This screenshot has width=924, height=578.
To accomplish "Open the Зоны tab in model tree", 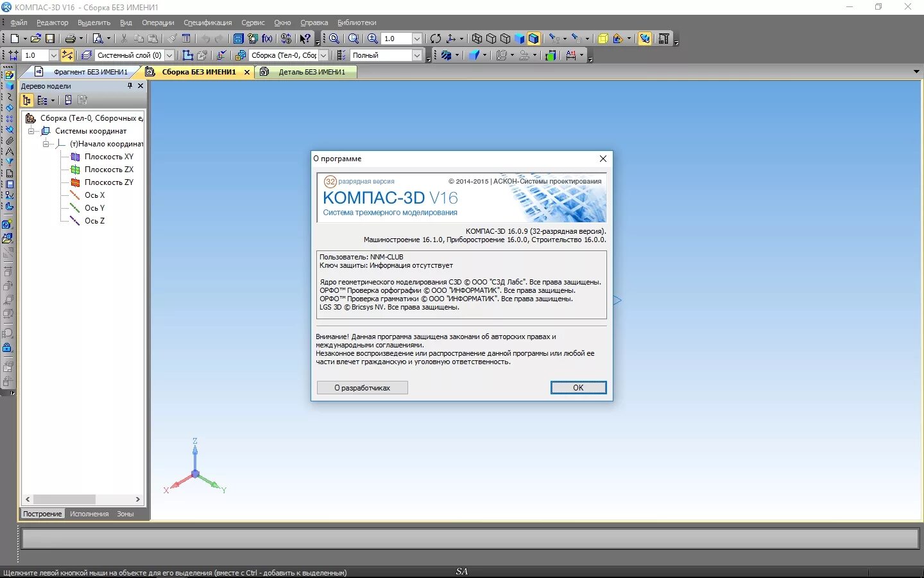I will [125, 514].
